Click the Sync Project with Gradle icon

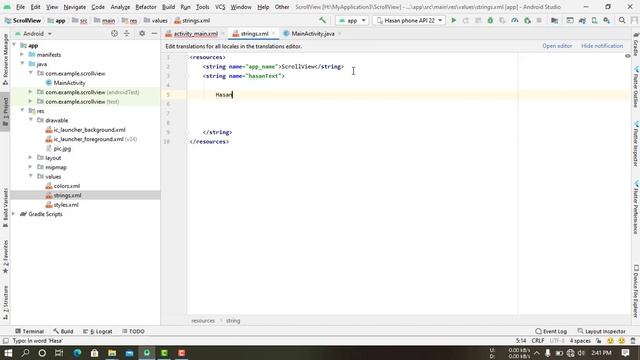(x=582, y=20)
